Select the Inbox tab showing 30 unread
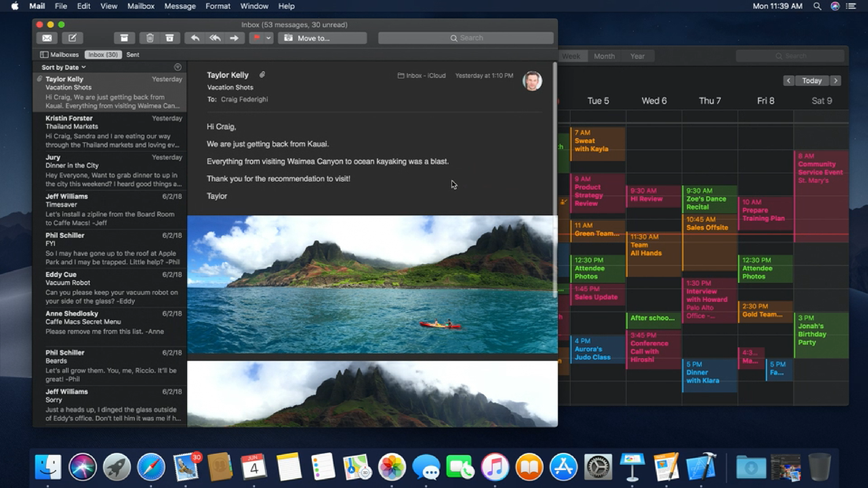The width and height of the screenshot is (868, 488). click(x=103, y=54)
